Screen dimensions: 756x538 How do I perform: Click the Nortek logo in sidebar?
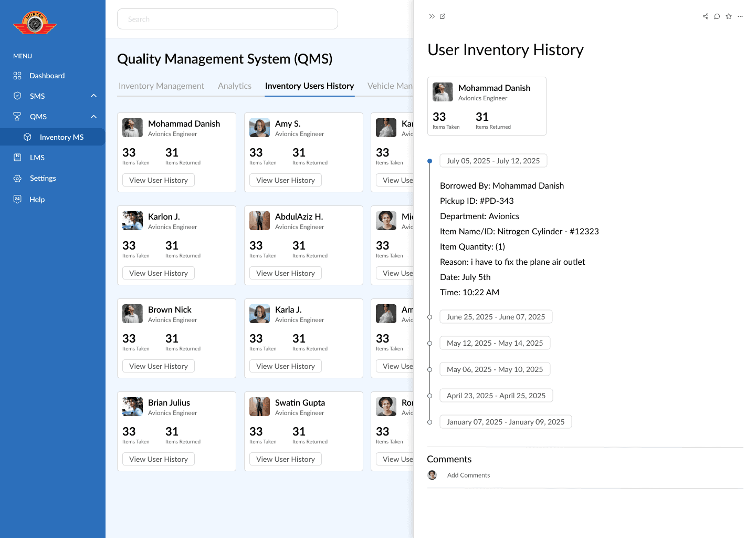(35, 23)
